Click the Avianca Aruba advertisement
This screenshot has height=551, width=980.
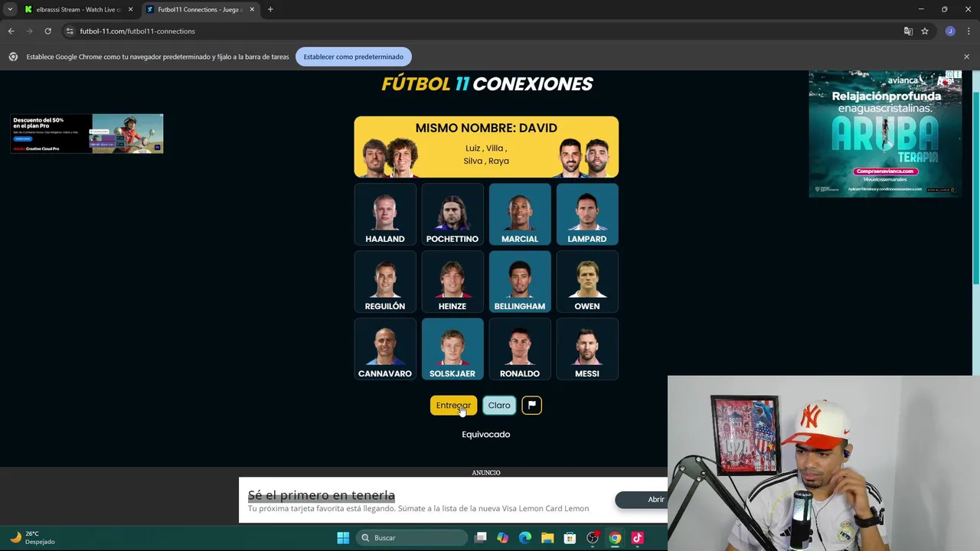click(885, 134)
